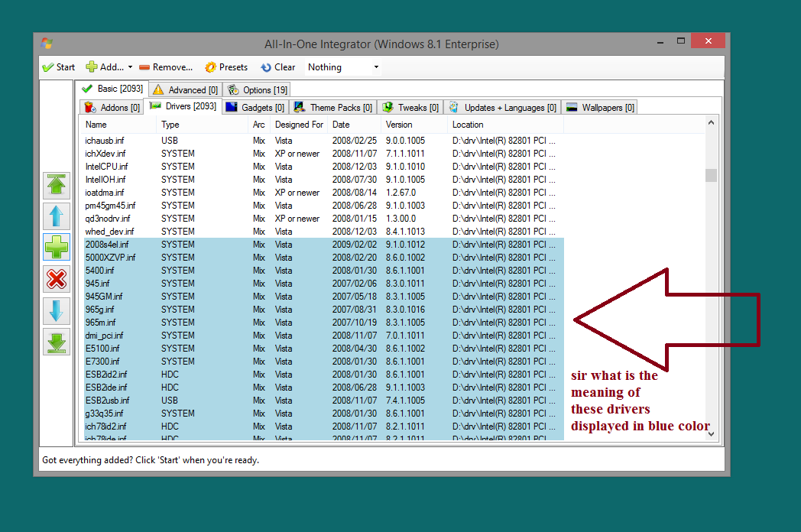Switch to the Wallpapers [0] tab
This screenshot has width=801, height=532.
[601, 107]
